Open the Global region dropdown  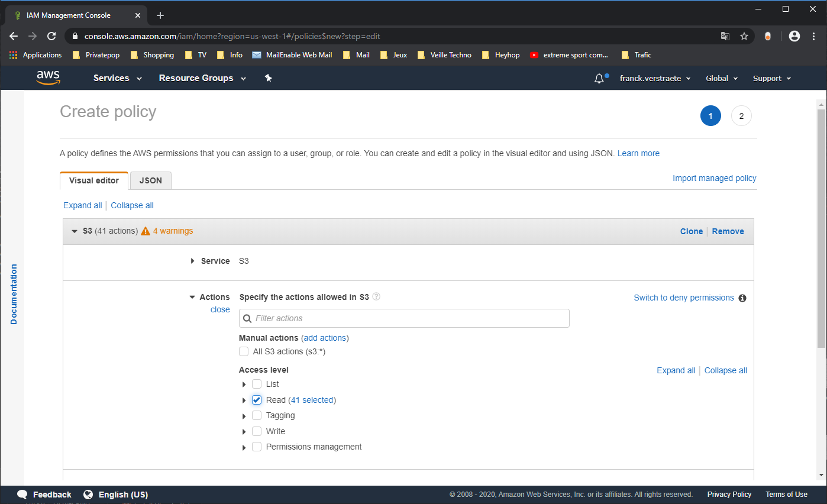pos(722,78)
